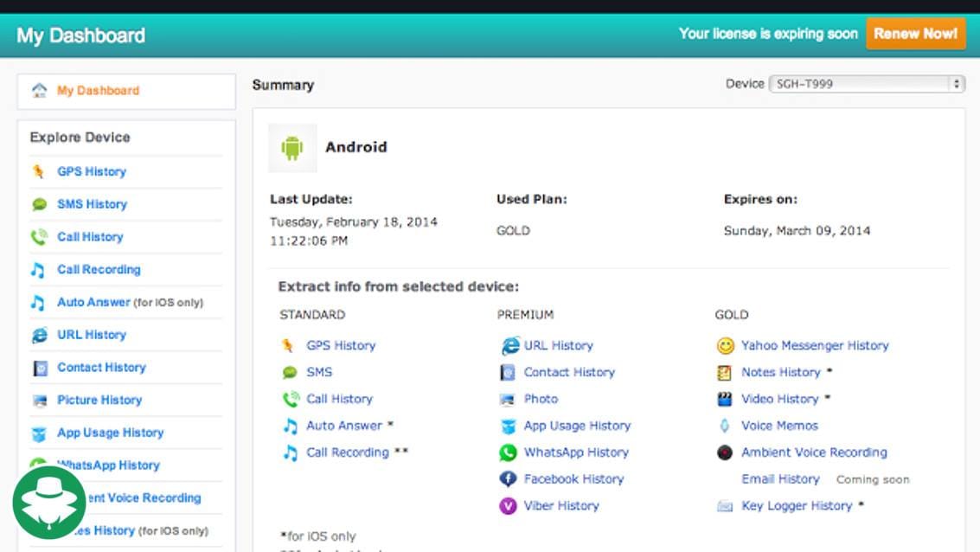Click the Renew Now! button
Screen dimensions: 980x552
[x=915, y=35]
